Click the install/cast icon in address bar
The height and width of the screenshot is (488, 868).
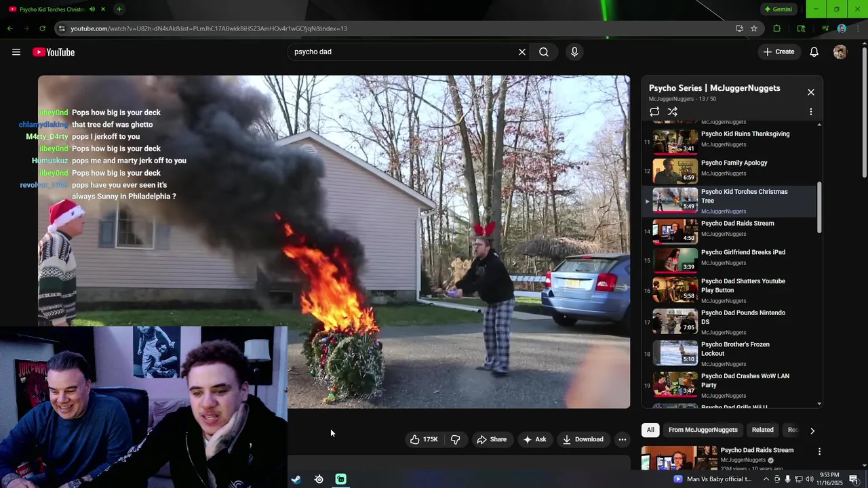point(739,28)
